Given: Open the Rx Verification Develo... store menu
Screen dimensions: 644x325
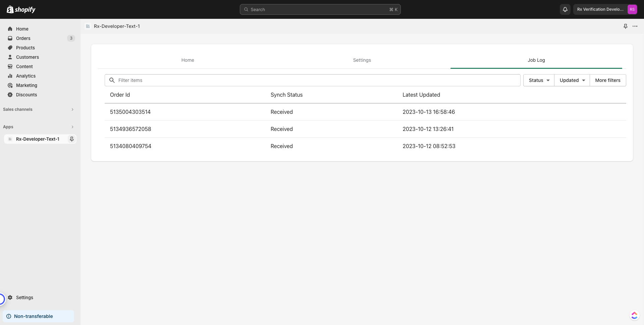Looking at the screenshot, I should tap(605, 9).
